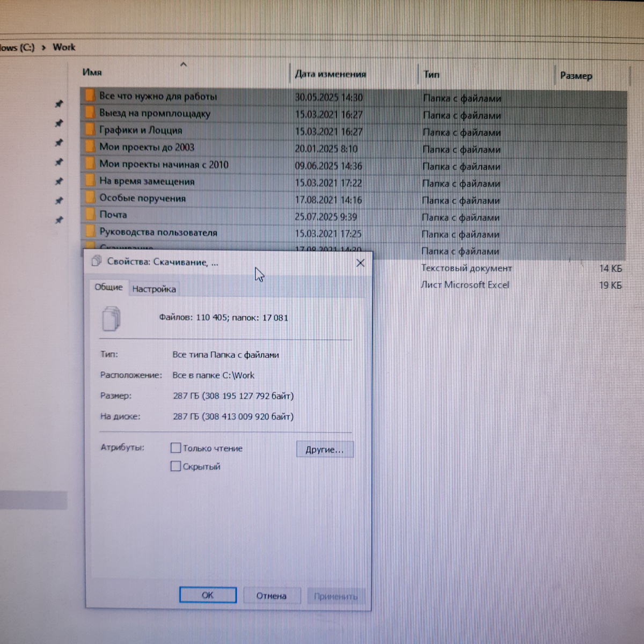
Task: Click the multiple-files icon in properties dialog
Action: pyautogui.click(x=111, y=318)
